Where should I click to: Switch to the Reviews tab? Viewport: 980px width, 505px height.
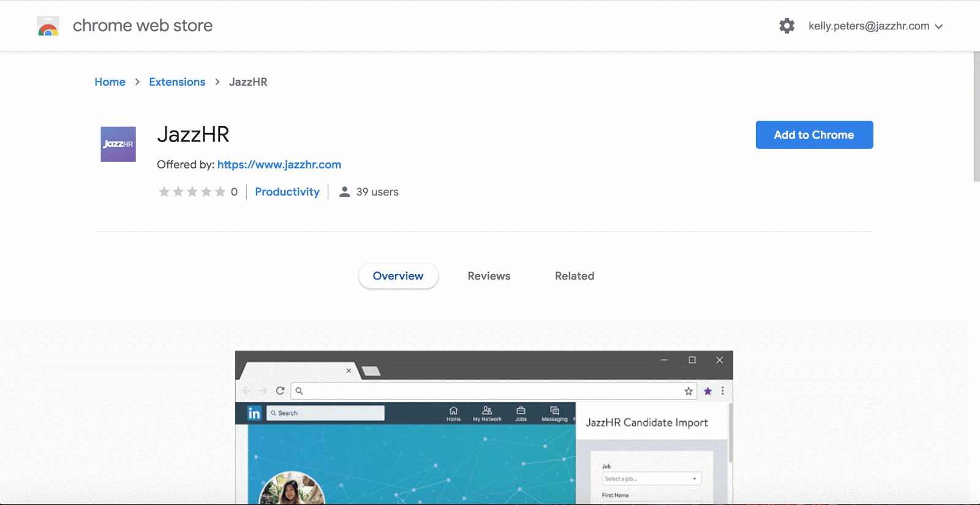click(x=489, y=276)
